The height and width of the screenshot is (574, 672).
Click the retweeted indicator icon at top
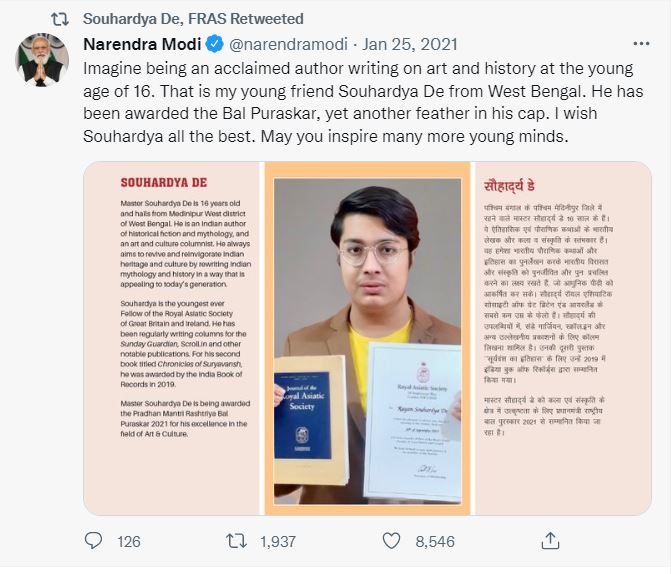60,19
